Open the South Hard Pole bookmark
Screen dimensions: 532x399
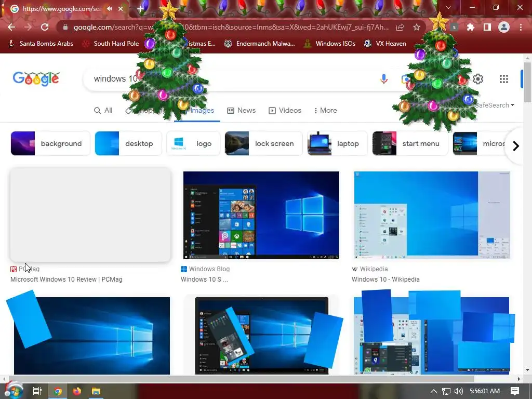coord(111,44)
